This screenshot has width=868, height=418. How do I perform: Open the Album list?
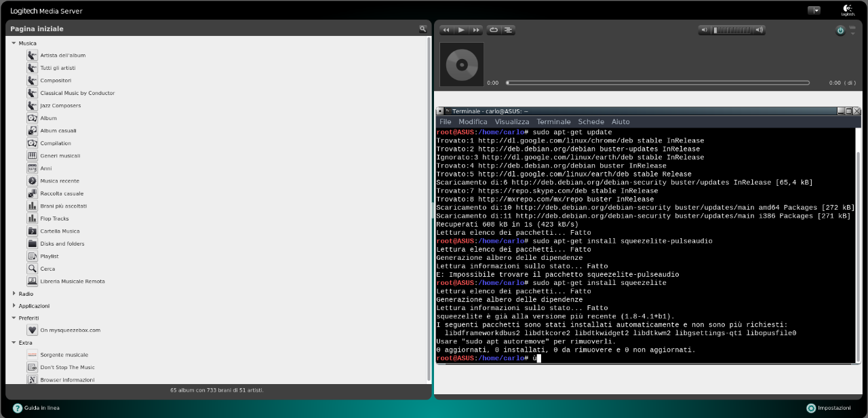coord(48,118)
